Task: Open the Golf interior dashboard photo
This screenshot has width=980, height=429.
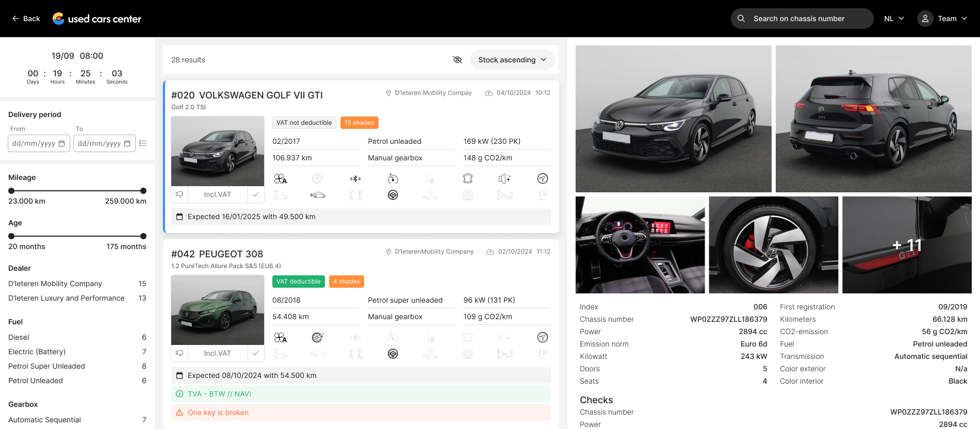Action: [x=640, y=245]
